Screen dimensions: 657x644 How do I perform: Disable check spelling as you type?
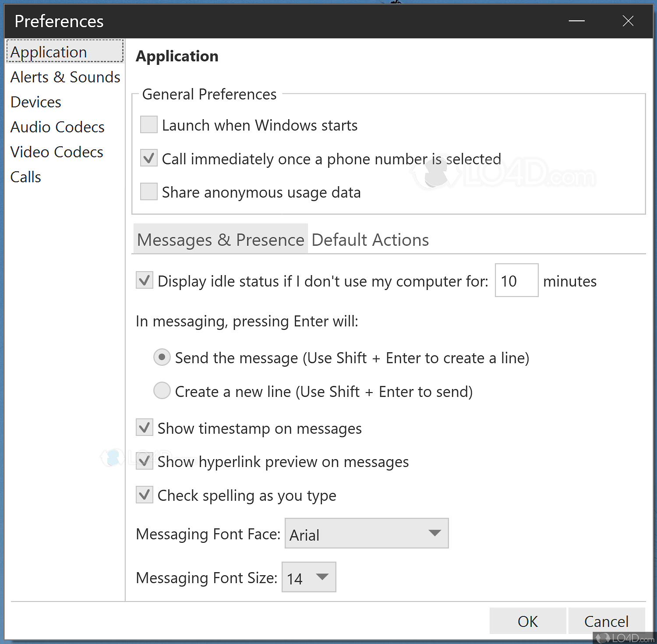144,495
